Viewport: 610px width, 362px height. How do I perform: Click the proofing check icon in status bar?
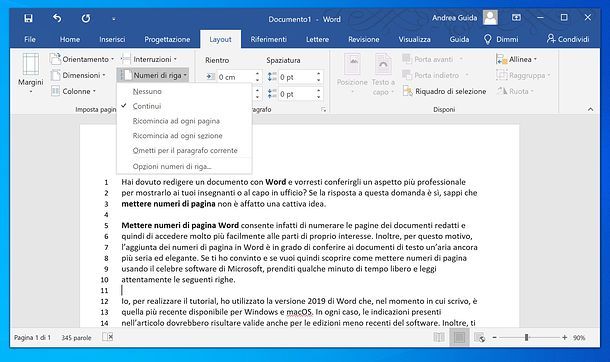[108, 337]
